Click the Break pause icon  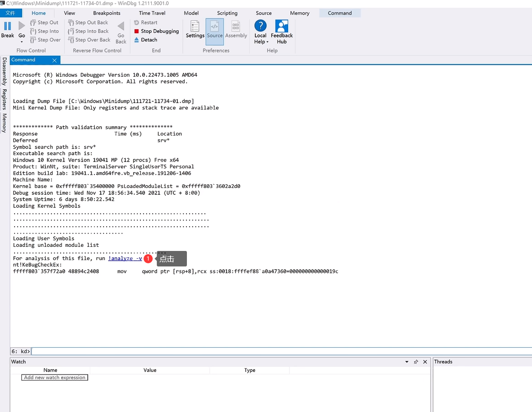point(8,26)
